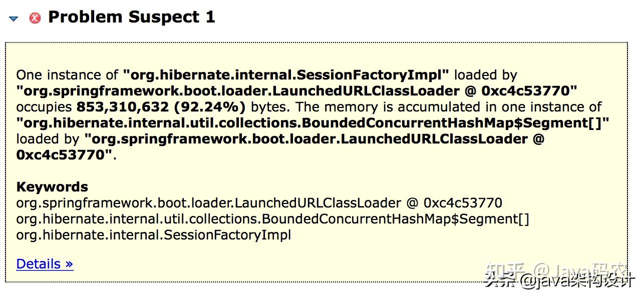Image resolution: width=644 pixels, height=297 pixels.
Task: Click "loaded by" after SessionFactoryImpl name
Action: (485, 75)
